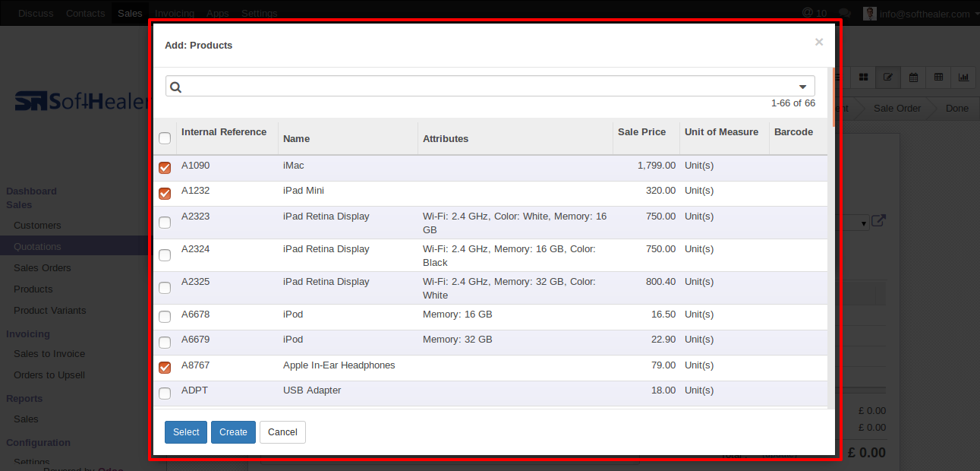This screenshot has width=980, height=471.
Task: Go to Customers in the sidebar
Action: [x=37, y=225]
